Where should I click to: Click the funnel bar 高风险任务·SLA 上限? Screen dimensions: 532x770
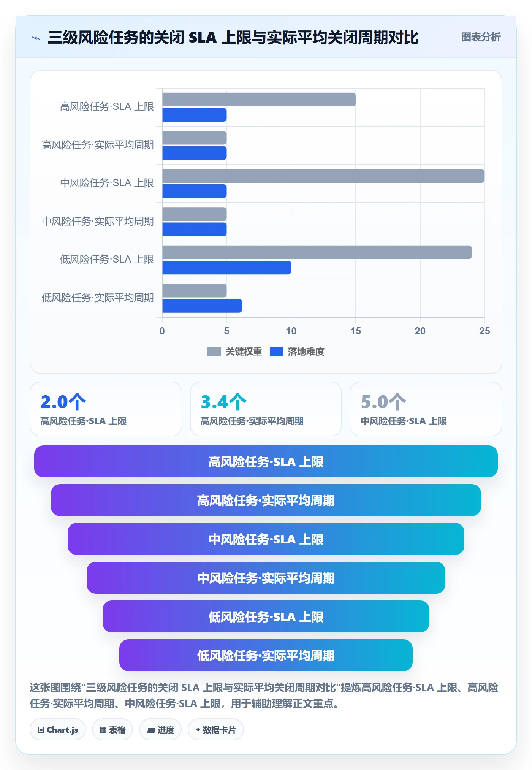click(266, 461)
